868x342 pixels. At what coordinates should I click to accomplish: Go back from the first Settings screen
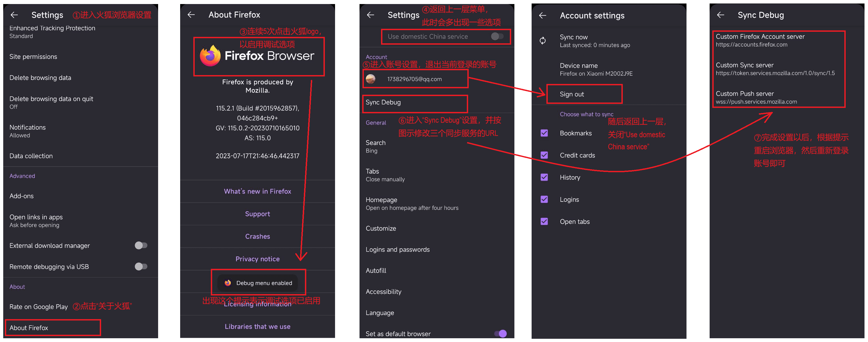14,15
